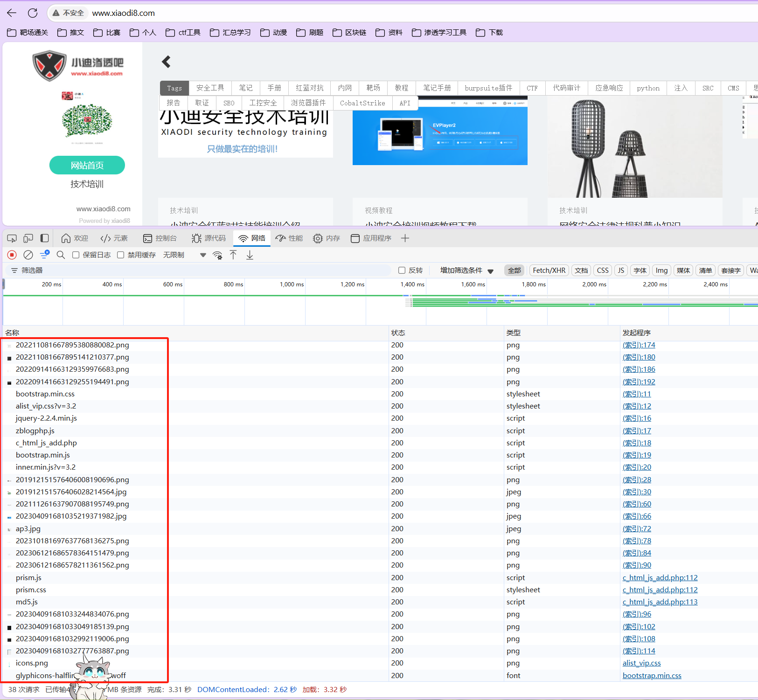Click the 不安全 site security warning
The width and height of the screenshot is (758, 700).
pos(68,13)
